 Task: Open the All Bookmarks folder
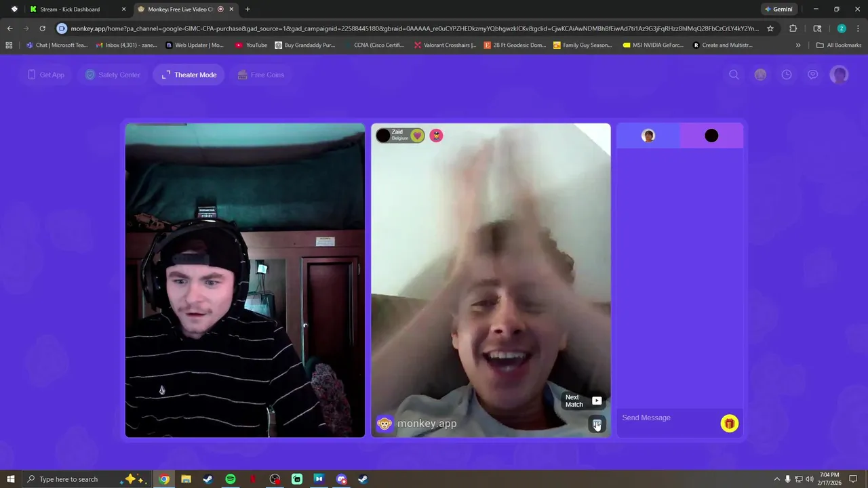coord(839,45)
